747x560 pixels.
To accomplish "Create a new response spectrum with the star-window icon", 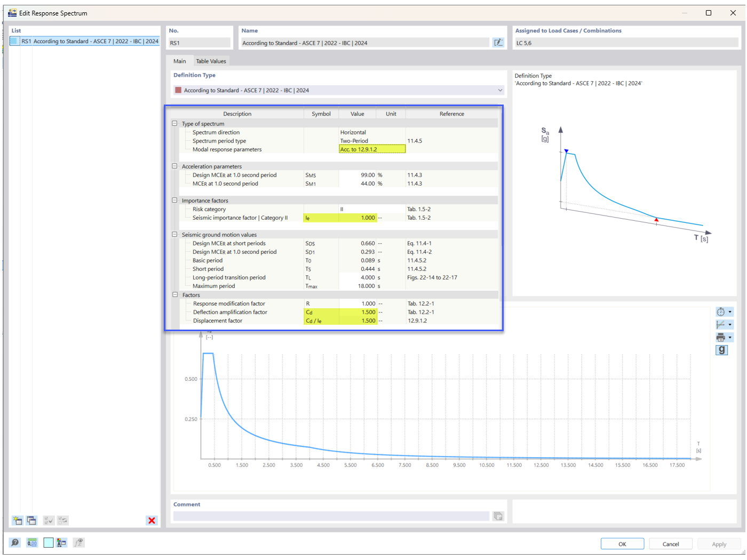I will [x=18, y=521].
